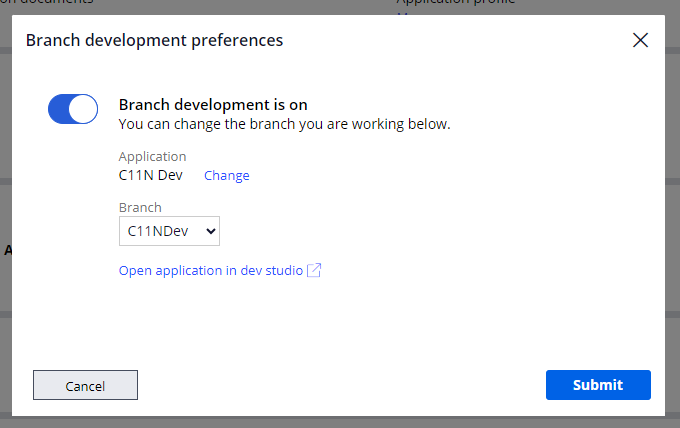This screenshot has height=428, width=680.
Task: Click the "Branch development is on" label
Action: coord(213,104)
